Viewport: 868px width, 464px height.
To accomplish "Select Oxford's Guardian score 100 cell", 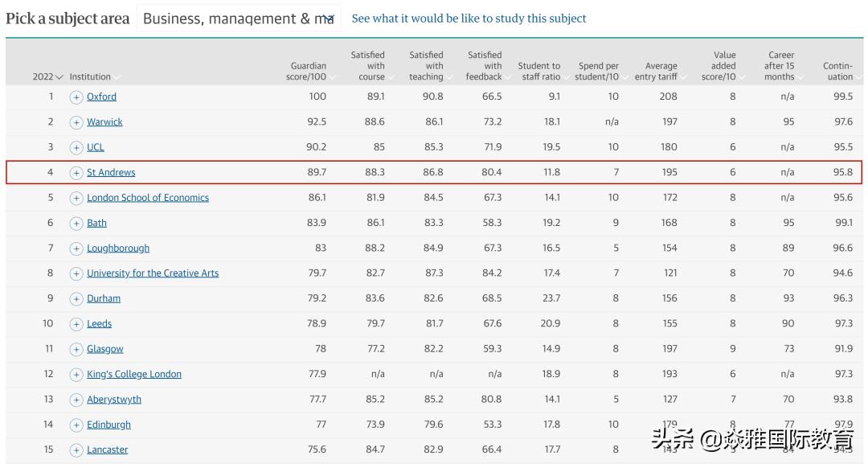I will tap(317, 96).
